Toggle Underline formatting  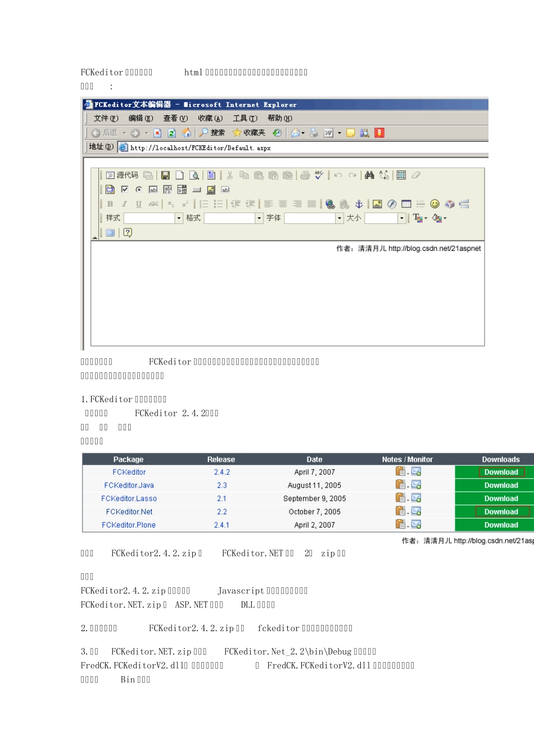(x=139, y=204)
